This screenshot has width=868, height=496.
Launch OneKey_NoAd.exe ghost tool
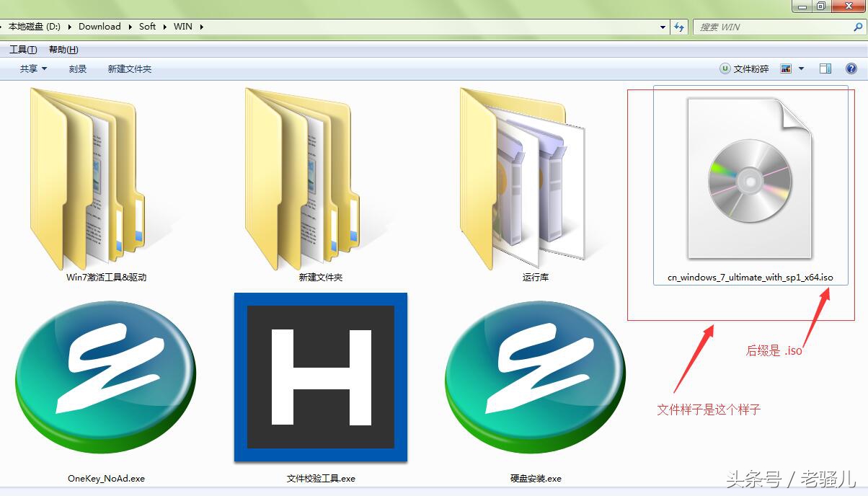[105, 376]
